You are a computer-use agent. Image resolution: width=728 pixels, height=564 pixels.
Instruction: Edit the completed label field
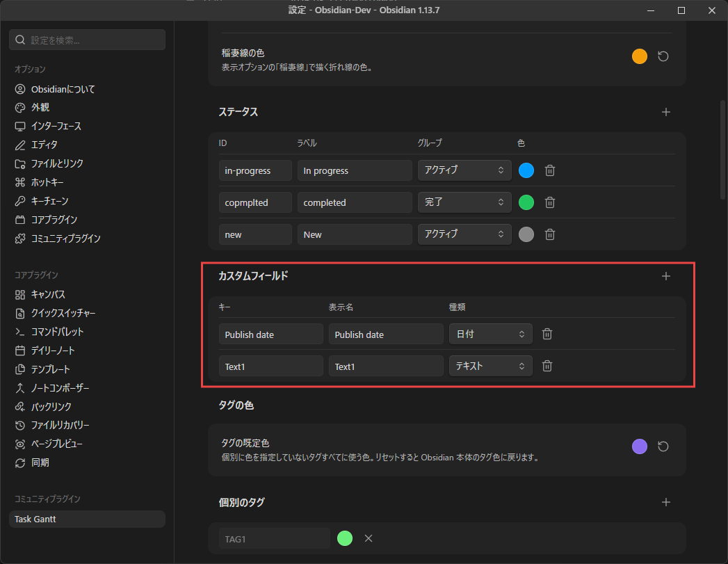[x=355, y=202]
